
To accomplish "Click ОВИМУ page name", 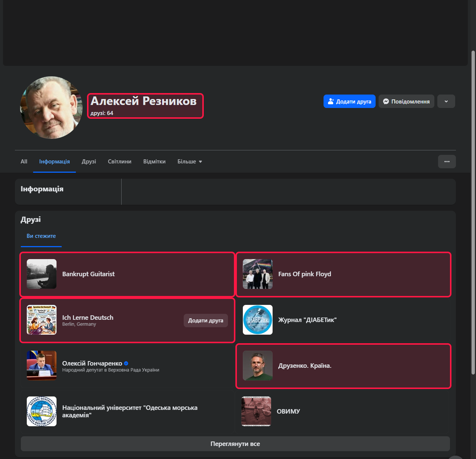I will coord(288,411).
